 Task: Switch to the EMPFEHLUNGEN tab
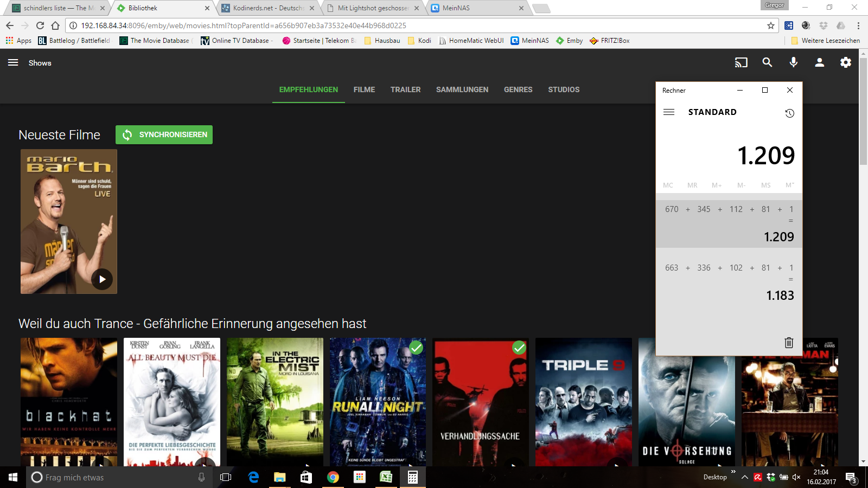point(309,89)
